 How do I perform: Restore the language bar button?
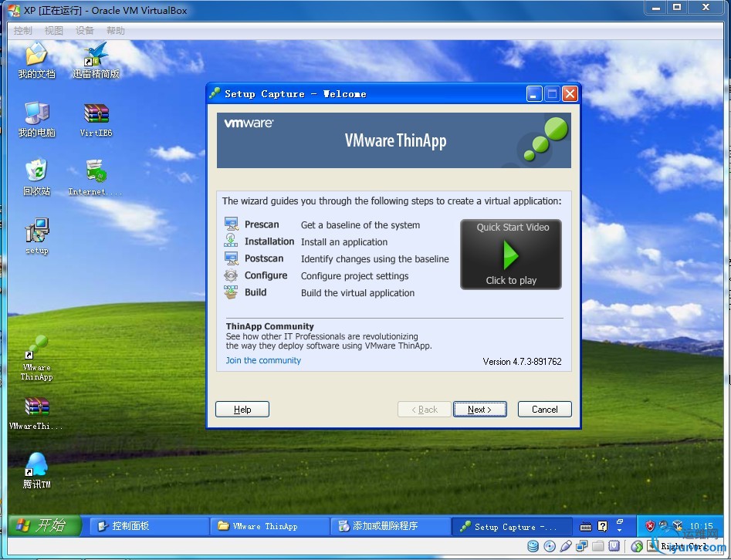[620, 521]
